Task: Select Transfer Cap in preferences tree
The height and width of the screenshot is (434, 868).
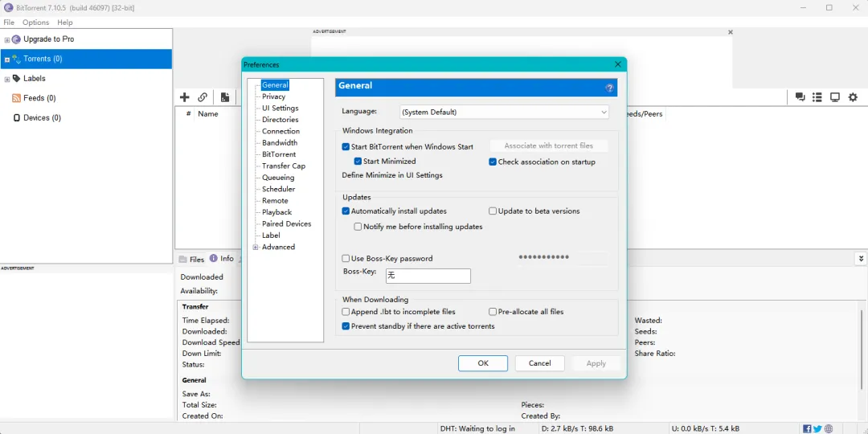Action: (x=284, y=166)
